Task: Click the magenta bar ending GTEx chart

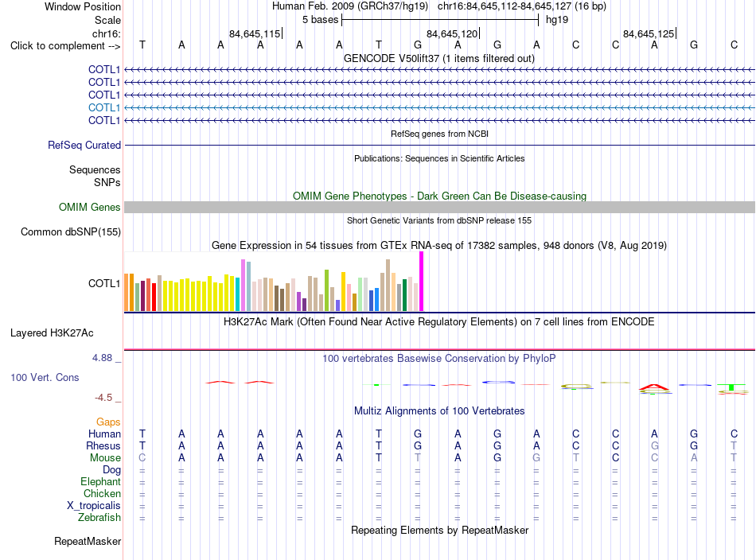Action: (x=422, y=282)
